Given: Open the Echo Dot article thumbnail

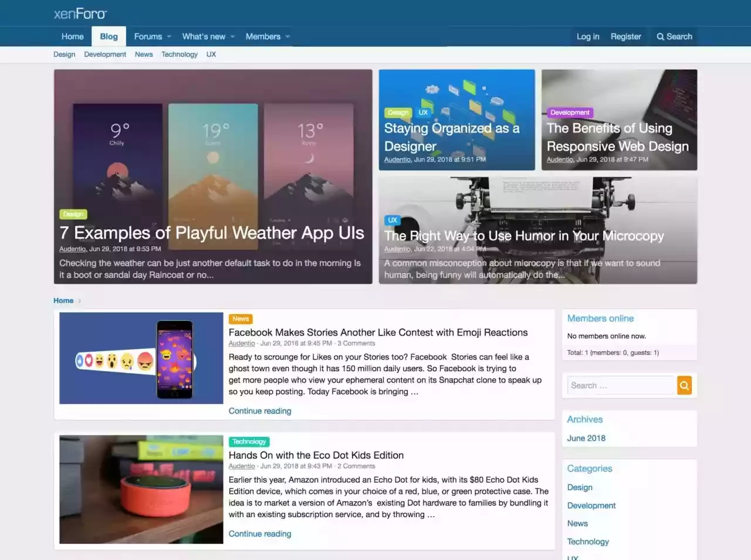Looking at the screenshot, I should tap(141, 490).
